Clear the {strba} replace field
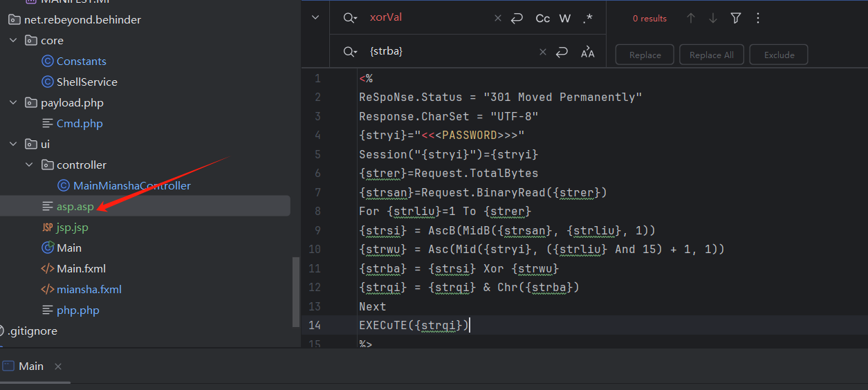This screenshot has height=390, width=868. click(x=543, y=52)
